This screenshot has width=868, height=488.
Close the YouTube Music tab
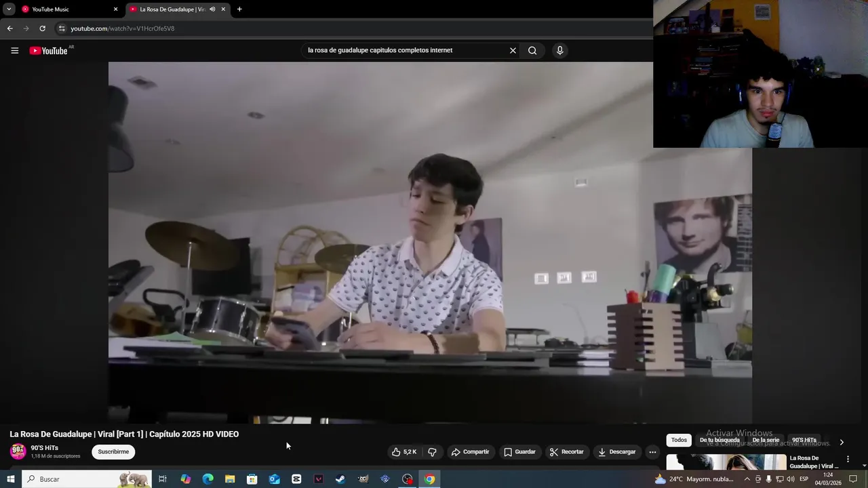(x=115, y=9)
